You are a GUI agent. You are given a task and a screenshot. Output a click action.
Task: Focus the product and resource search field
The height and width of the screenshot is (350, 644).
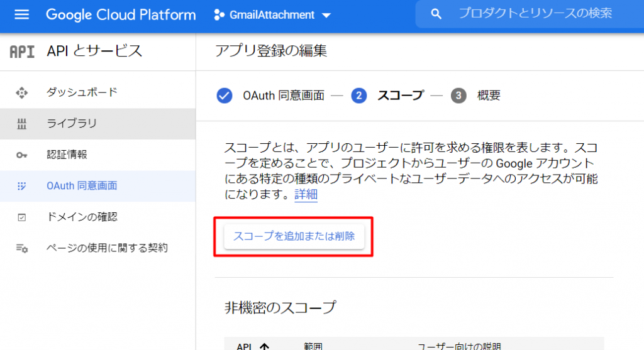point(535,14)
